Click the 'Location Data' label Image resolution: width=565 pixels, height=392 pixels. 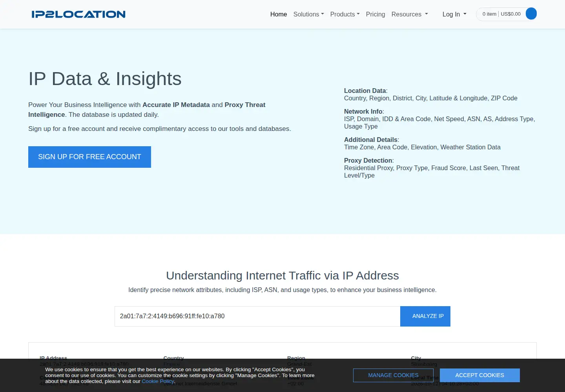coord(365,91)
